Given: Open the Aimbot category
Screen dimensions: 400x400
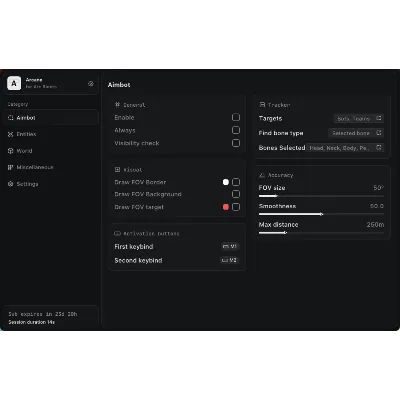Looking at the screenshot, I should tap(51, 118).
